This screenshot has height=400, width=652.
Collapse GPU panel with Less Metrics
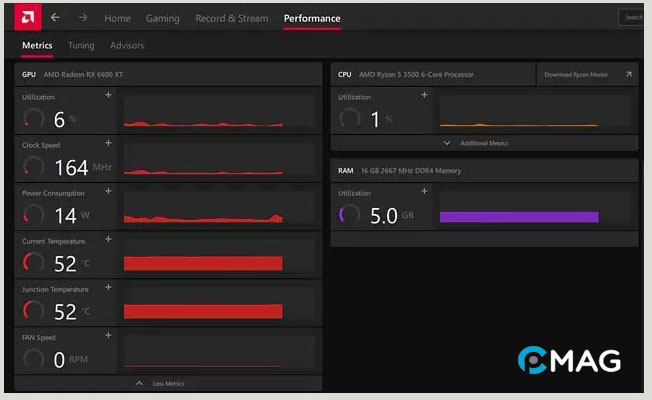pyautogui.click(x=167, y=383)
